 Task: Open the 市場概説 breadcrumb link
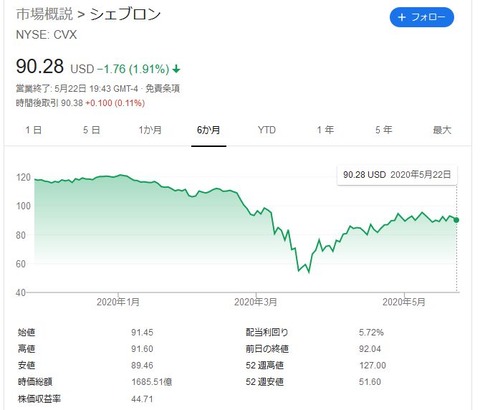coord(44,14)
